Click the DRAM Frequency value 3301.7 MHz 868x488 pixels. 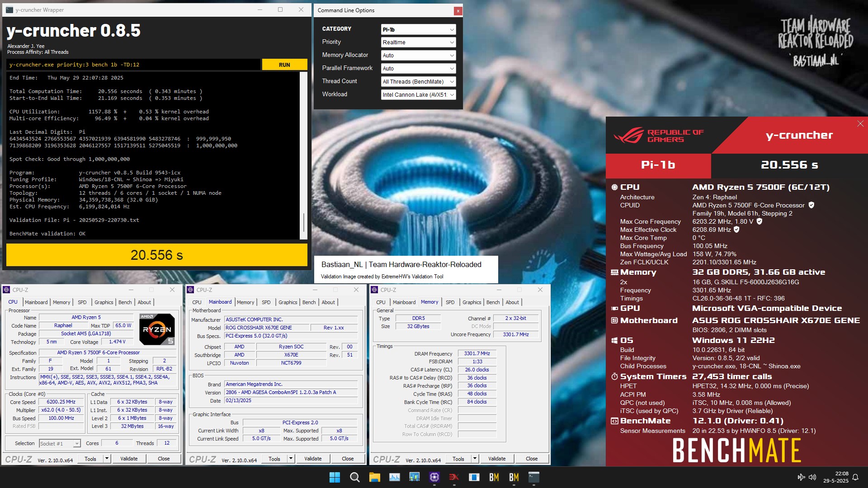(x=477, y=353)
